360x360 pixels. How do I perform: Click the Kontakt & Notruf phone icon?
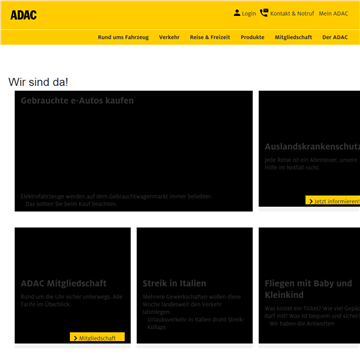[x=264, y=13]
